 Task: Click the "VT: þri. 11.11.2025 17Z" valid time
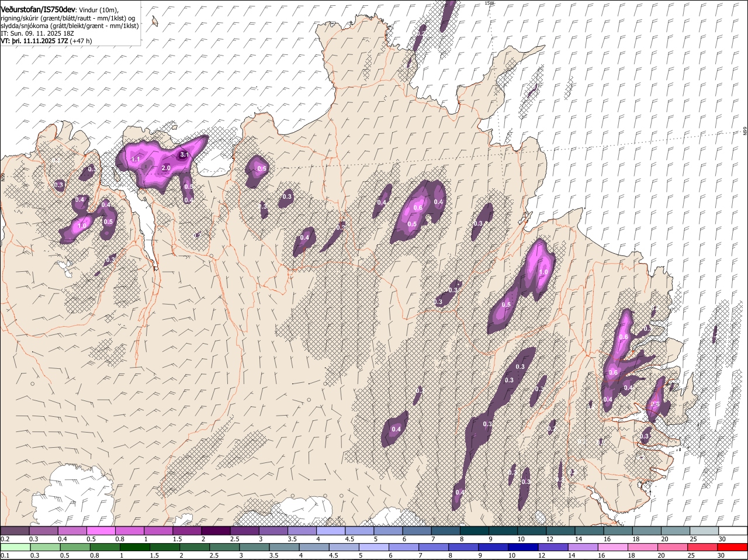(34, 42)
